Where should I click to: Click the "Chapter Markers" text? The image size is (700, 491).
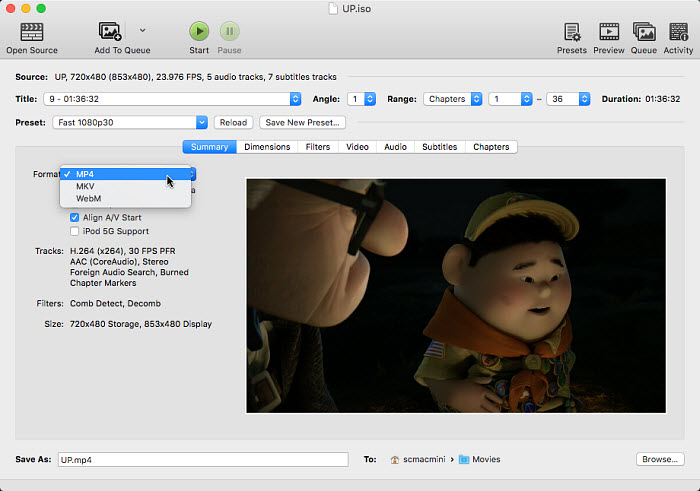[103, 283]
